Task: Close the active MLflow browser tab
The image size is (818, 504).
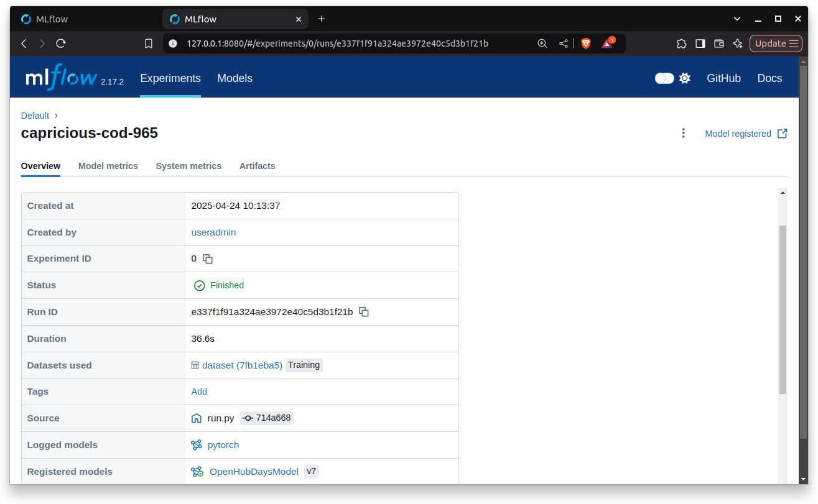Action: coord(299,19)
